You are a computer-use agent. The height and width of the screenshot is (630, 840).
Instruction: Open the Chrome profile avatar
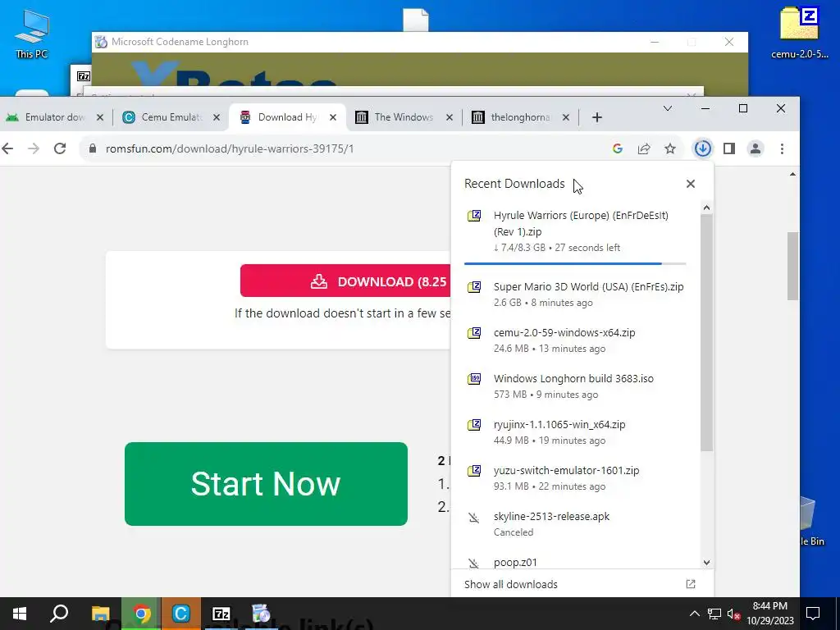point(756,148)
